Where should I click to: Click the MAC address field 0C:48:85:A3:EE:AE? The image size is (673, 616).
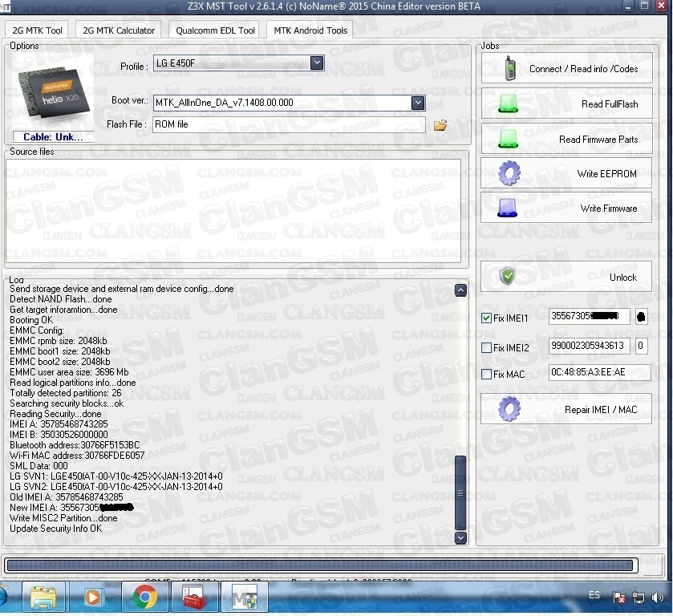click(599, 372)
